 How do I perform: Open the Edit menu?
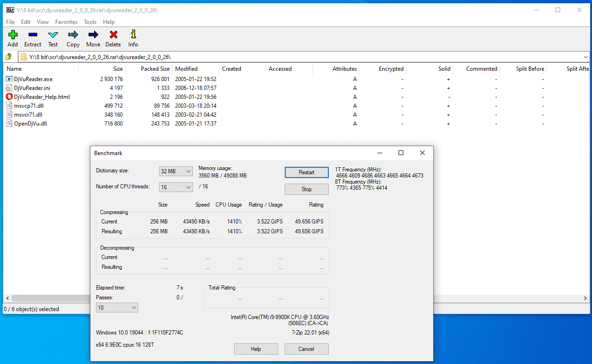coord(26,22)
